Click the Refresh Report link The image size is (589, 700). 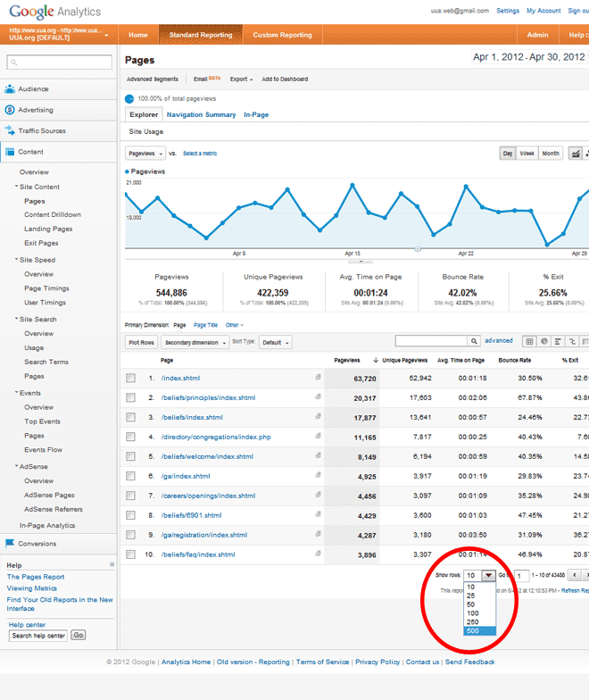coord(575,590)
